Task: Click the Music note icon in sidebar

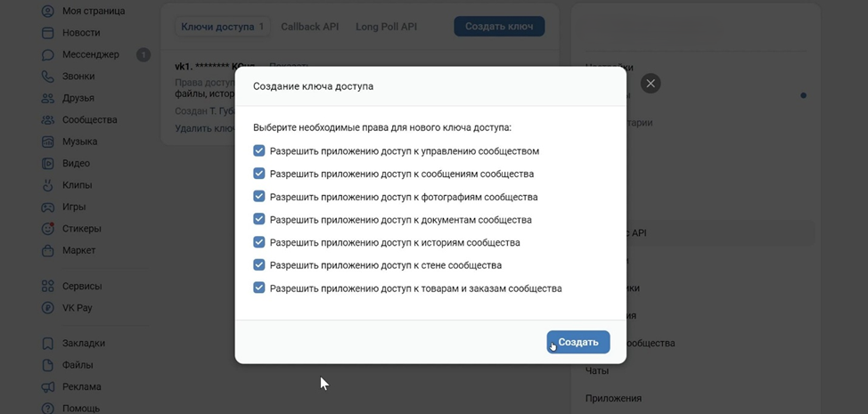Action: pos(47,142)
